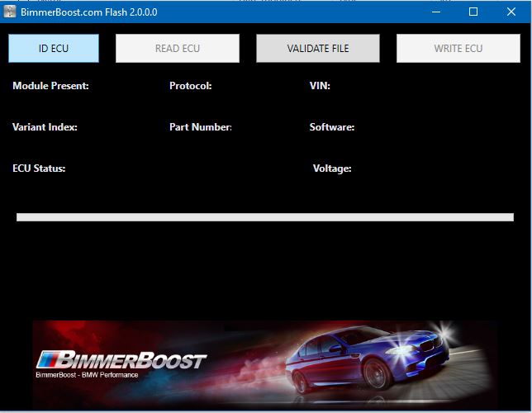Image resolution: width=532 pixels, height=413 pixels.
Task: Click the Part Number label
Action: [x=200, y=127]
